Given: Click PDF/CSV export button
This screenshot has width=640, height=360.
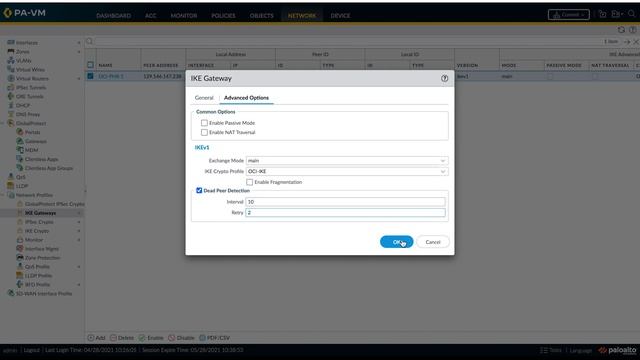Looking at the screenshot, I should [x=214, y=338].
